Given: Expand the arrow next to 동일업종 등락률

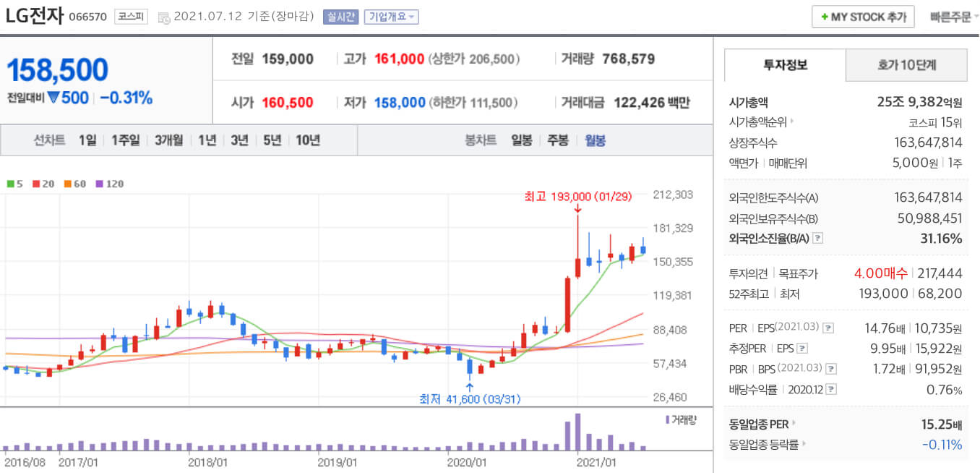Looking at the screenshot, I should click(x=804, y=445).
